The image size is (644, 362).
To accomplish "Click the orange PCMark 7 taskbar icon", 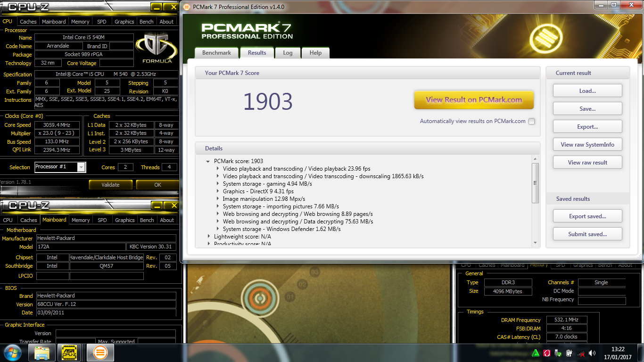I will click(100, 352).
